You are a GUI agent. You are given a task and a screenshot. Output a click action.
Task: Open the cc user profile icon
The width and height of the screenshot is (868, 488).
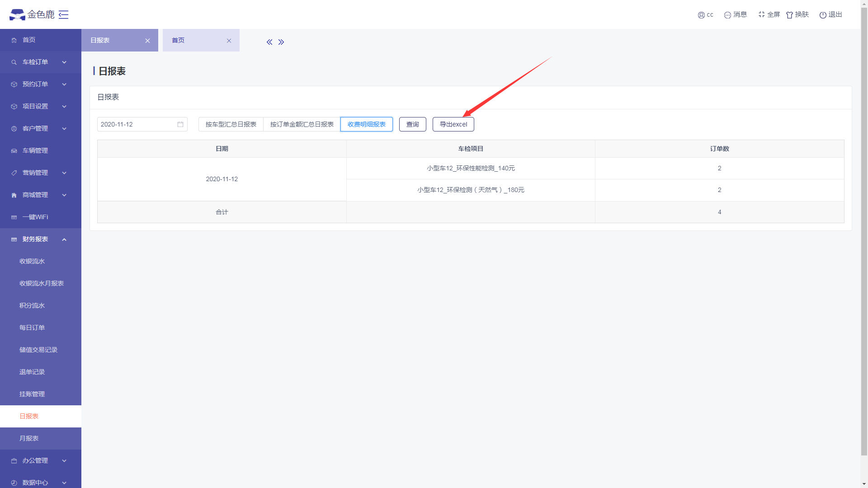(701, 15)
